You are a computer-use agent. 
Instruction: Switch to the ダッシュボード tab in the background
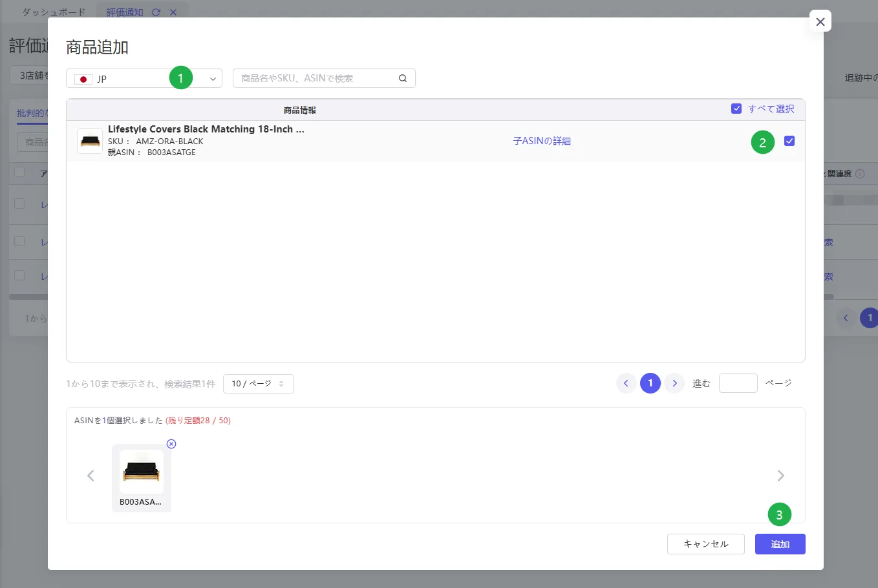(x=54, y=12)
